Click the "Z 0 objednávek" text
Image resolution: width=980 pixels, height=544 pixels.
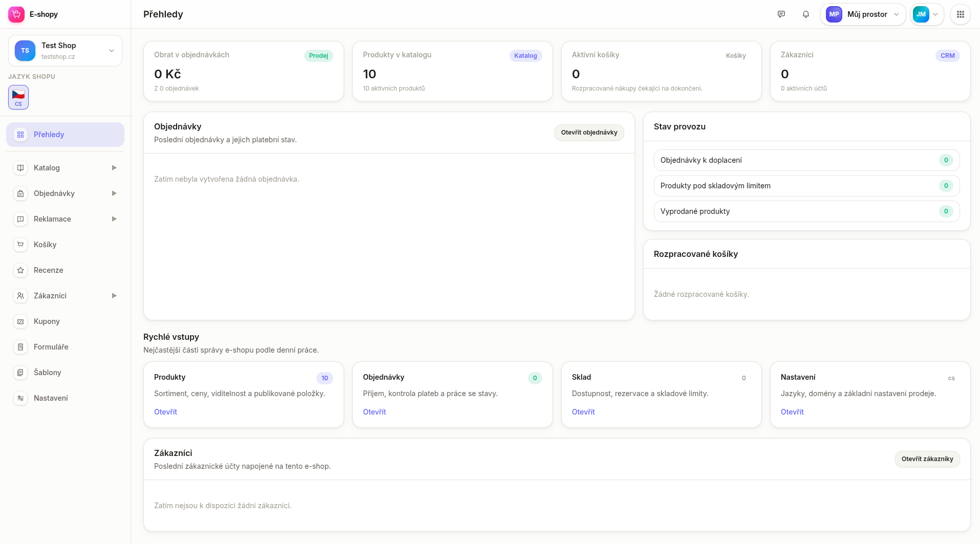click(176, 89)
